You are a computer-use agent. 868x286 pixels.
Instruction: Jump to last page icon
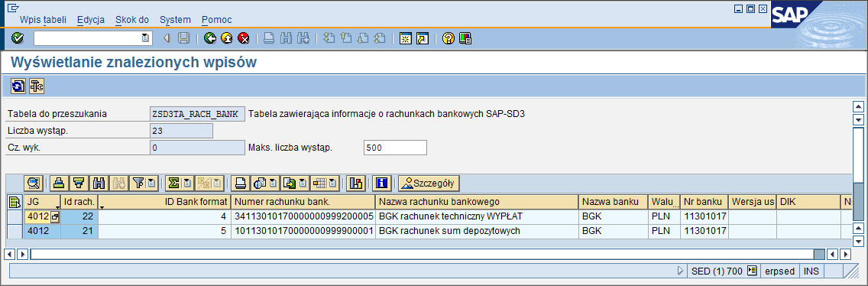click(379, 38)
